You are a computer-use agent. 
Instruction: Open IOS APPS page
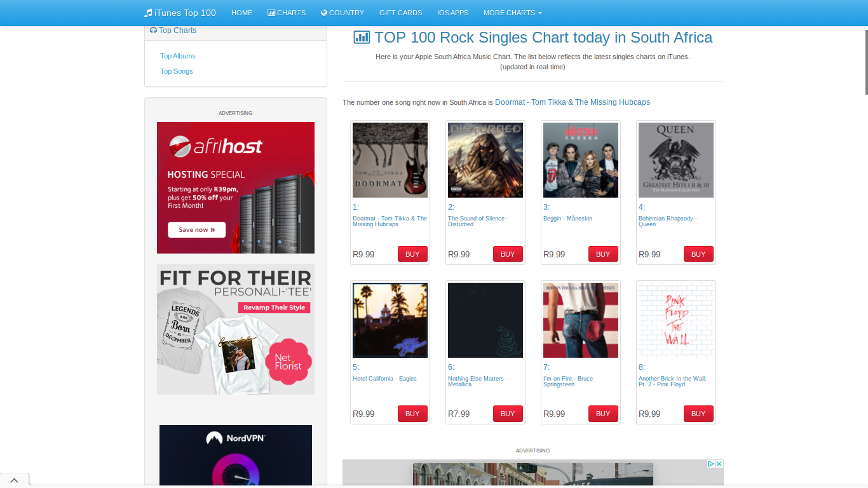[x=452, y=13]
